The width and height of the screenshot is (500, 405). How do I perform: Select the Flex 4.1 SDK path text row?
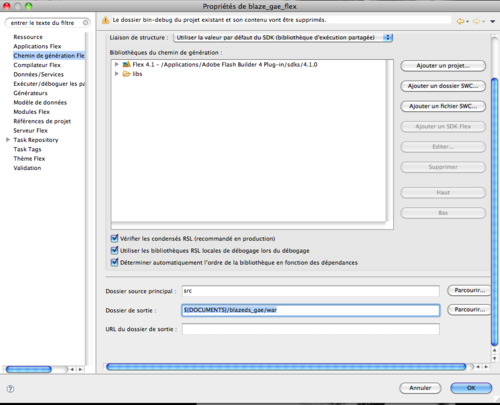coord(225,64)
